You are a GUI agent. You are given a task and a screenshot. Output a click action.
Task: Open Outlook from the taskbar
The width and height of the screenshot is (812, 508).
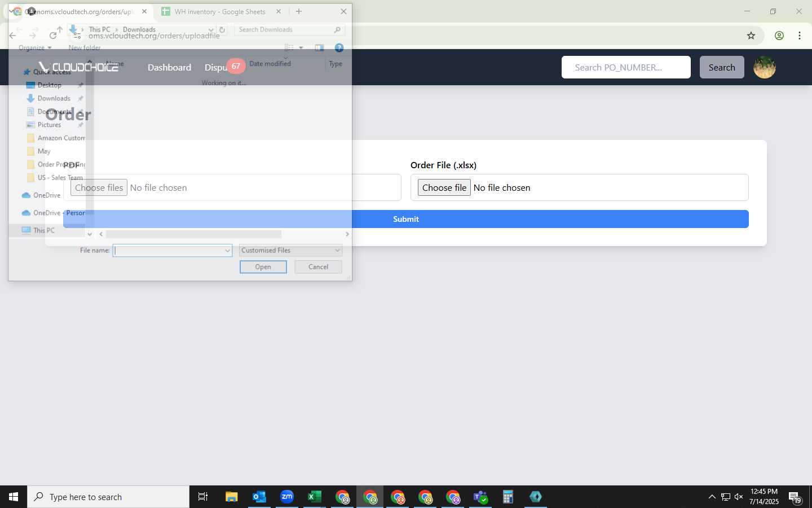tap(259, 497)
